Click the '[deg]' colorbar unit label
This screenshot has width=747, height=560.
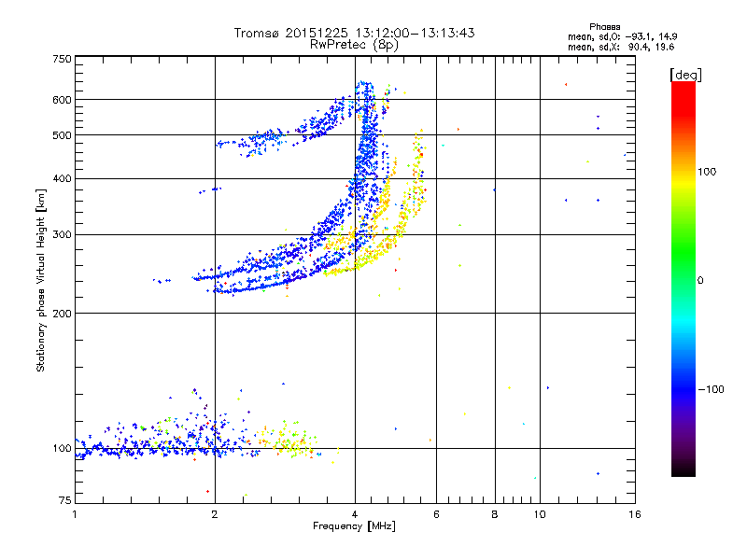pos(685,75)
